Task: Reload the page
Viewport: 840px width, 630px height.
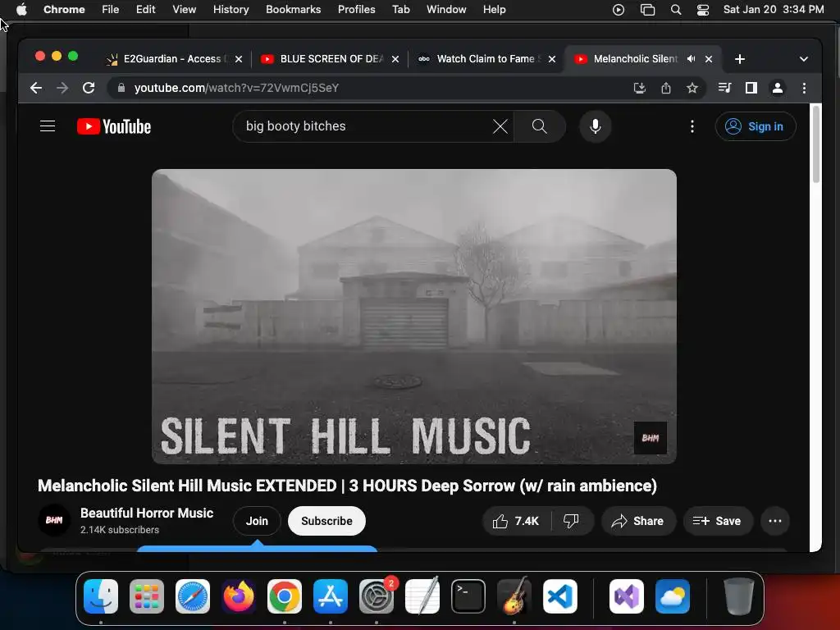Action: (89, 88)
